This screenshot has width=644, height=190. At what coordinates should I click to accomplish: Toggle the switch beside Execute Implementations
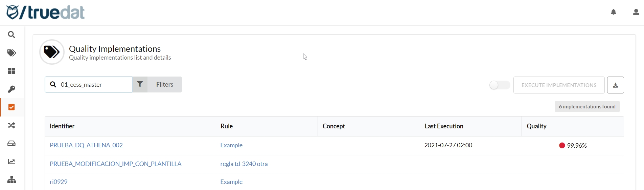tap(500, 85)
